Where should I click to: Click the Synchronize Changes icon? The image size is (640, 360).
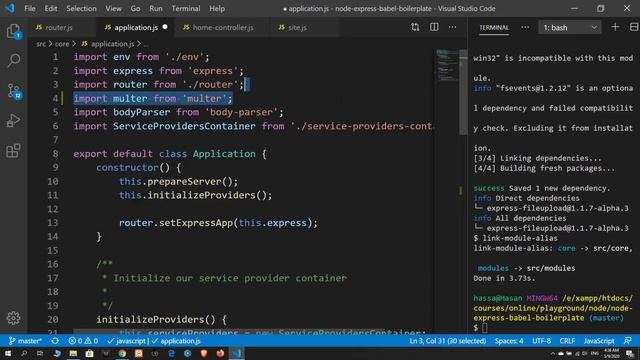55,341
